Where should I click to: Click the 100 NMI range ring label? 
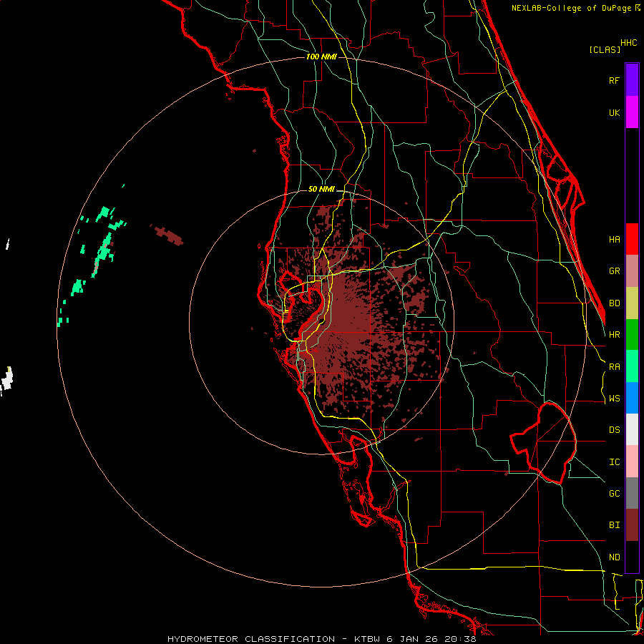(x=321, y=57)
